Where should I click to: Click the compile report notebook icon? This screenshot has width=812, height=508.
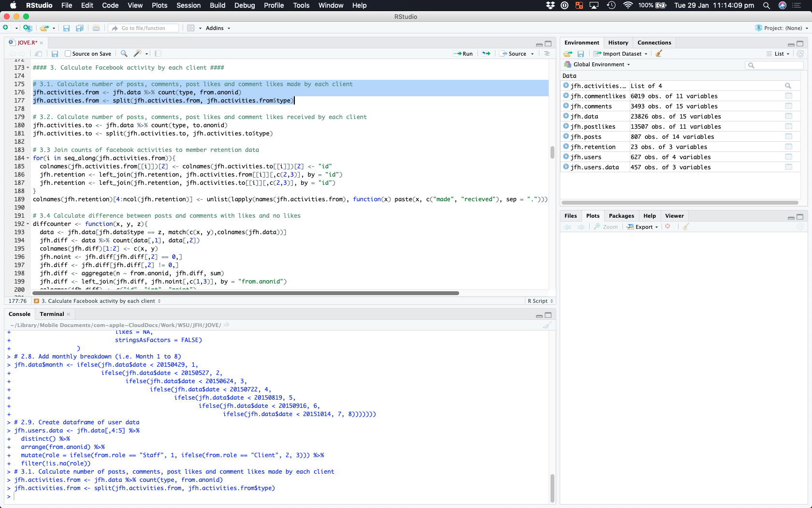coord(158,54)
